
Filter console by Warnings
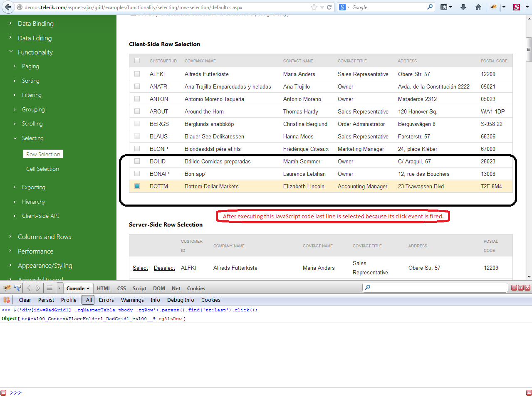click(x=132, y=300)
